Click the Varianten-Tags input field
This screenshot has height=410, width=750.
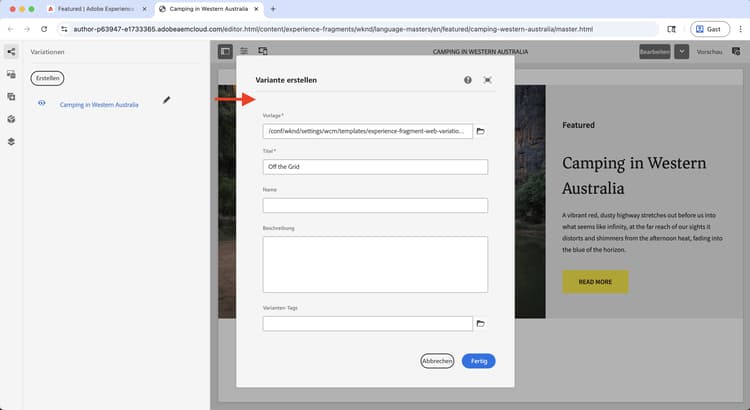[367, 324]
